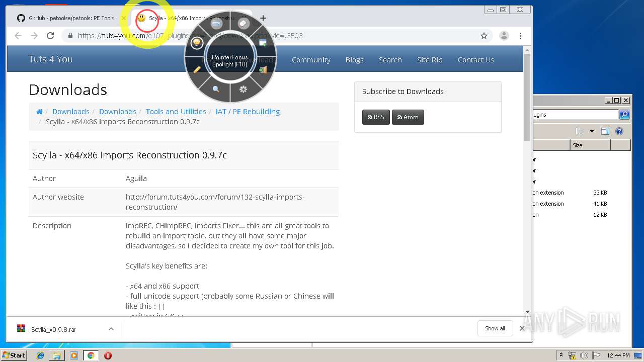Viewport: 644px width, 362px height.
Task: Toggle the preview pane in Explorer
Action: [x=605, y=131]
